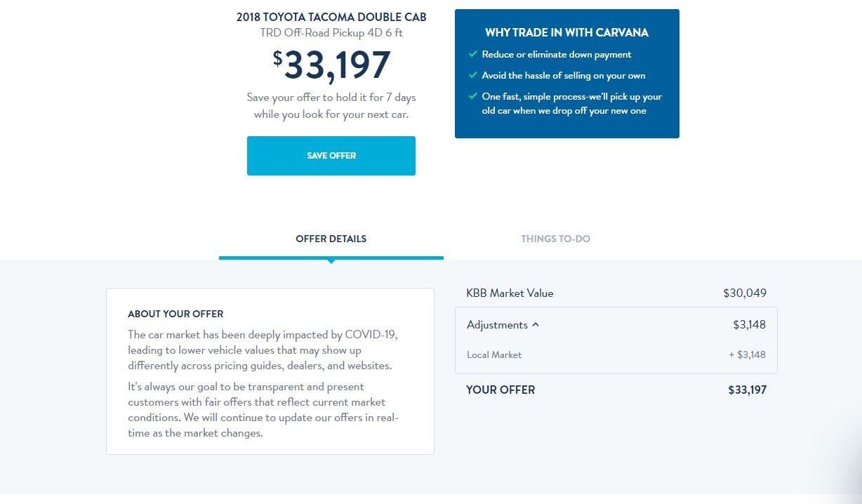This screenshot has height=504, width=862.
Task: Click checkmark beside Avoid the hassle of selling
Action: (x=472, y=75)
